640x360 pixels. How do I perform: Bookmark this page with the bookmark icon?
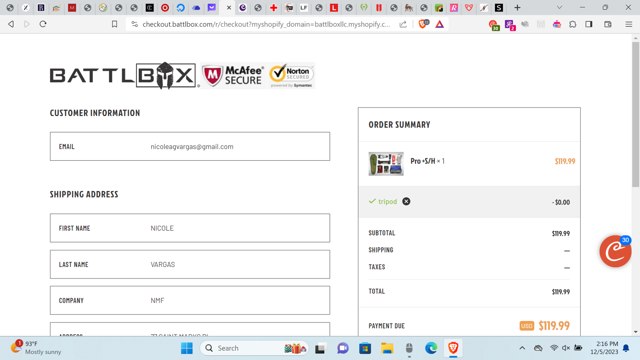click(x=115, y=24)
